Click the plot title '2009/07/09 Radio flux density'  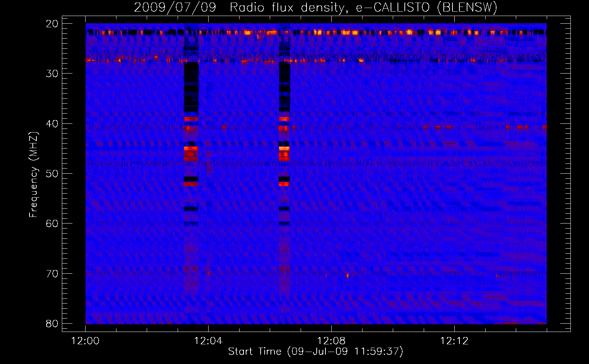tap(316, 8)
